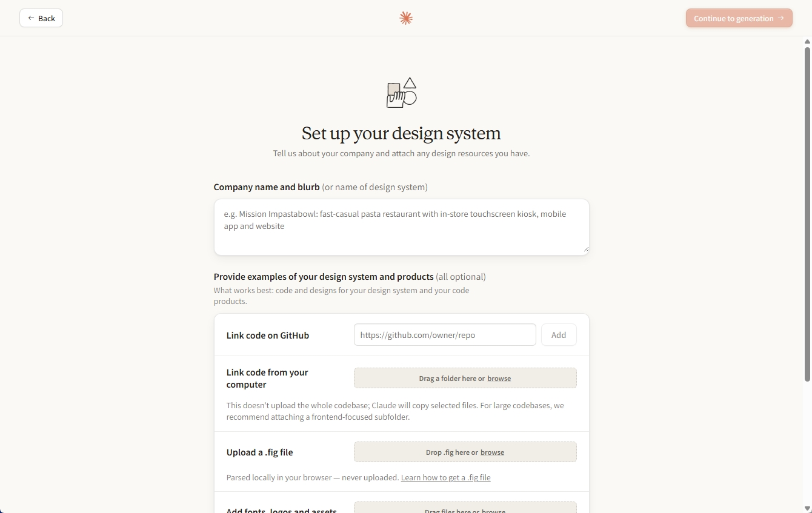Click the GitHub repository URL field

tap(444, 334)
